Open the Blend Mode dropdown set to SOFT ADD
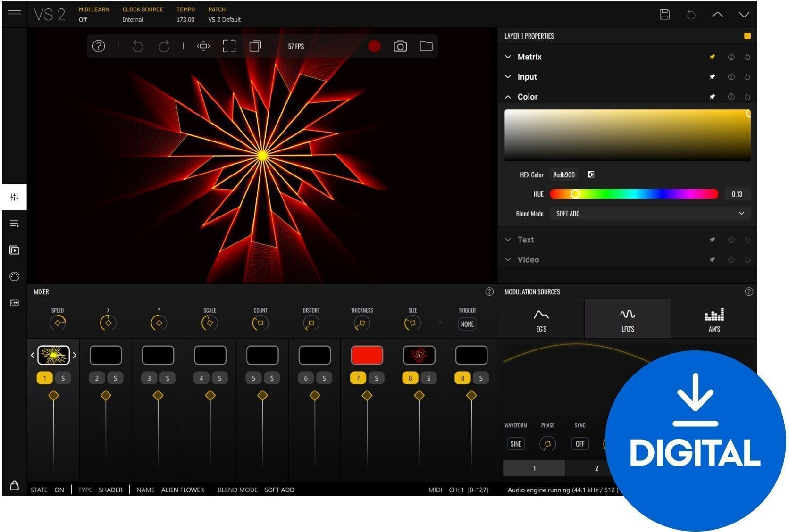789x532 pixels. [649, 213]
